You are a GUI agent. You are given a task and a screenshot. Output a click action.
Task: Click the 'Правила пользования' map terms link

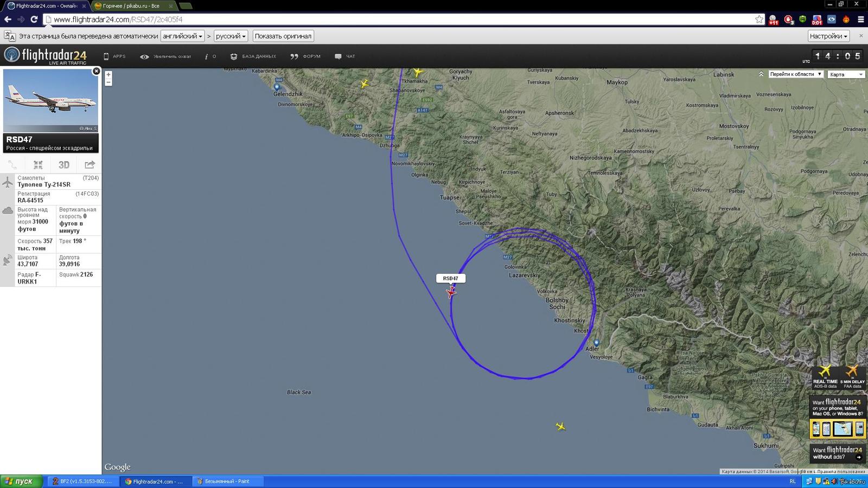point(840,472)
